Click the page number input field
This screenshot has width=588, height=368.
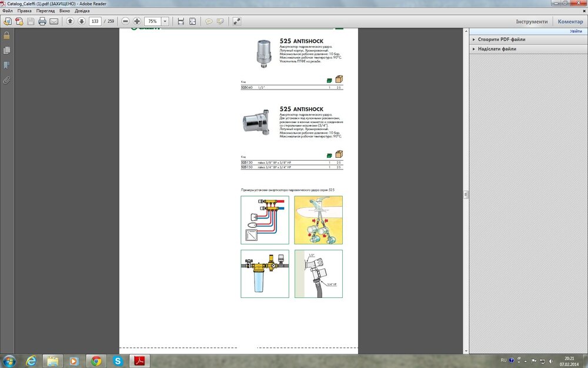(95, 22)
